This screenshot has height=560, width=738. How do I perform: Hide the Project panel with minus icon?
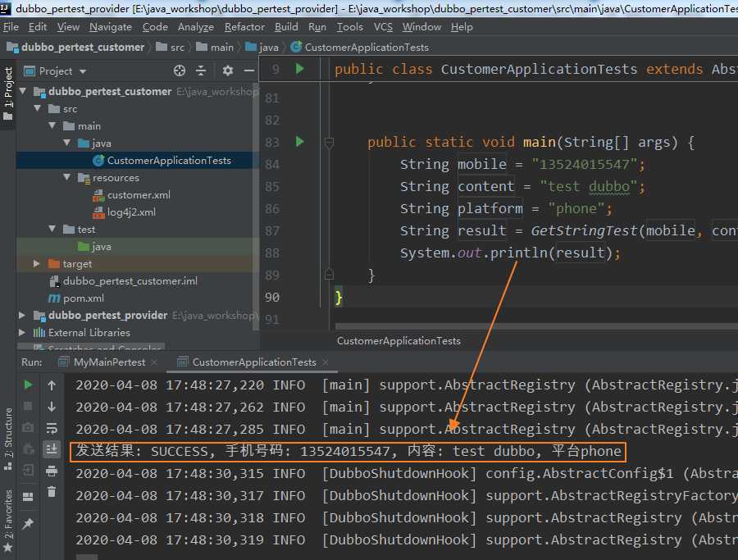point(249,71)
